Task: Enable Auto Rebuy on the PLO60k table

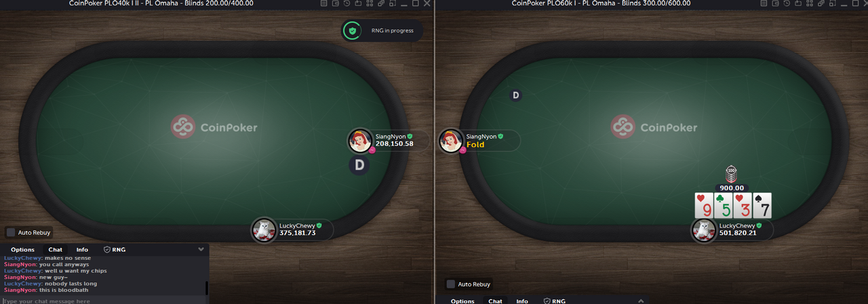Action: coord(450,284)
